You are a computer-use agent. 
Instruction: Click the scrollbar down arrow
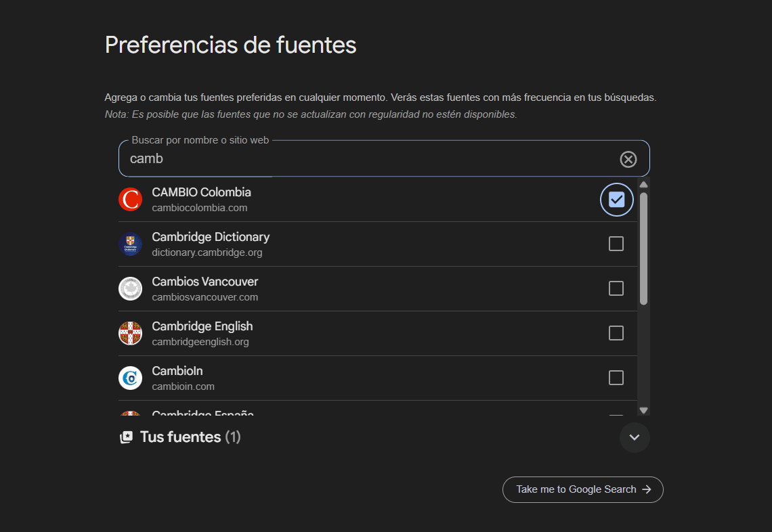click(643, 410)
